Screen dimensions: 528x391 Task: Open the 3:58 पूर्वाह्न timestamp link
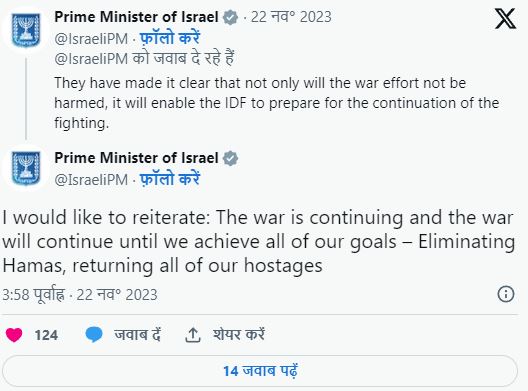(80, 295)
